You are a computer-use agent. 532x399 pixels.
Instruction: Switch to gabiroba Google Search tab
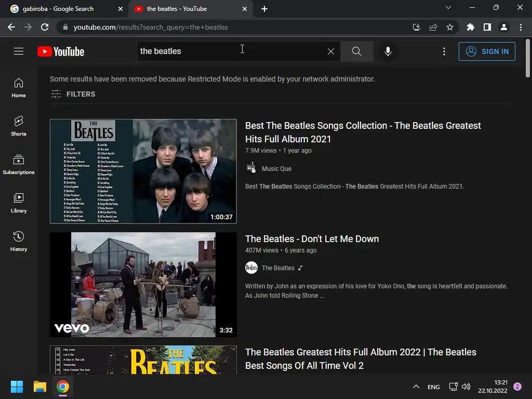tap(63, 9)
